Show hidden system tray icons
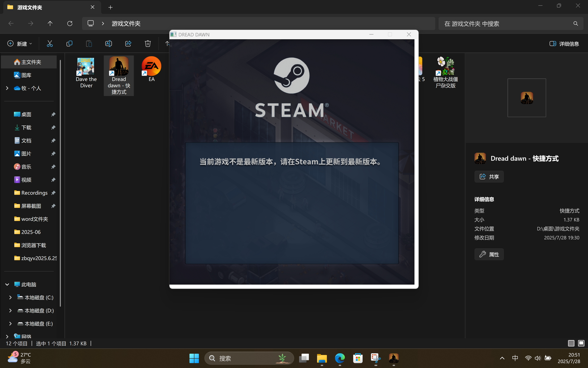The height and width of the screenshot is (368, 588). (502, 358)
